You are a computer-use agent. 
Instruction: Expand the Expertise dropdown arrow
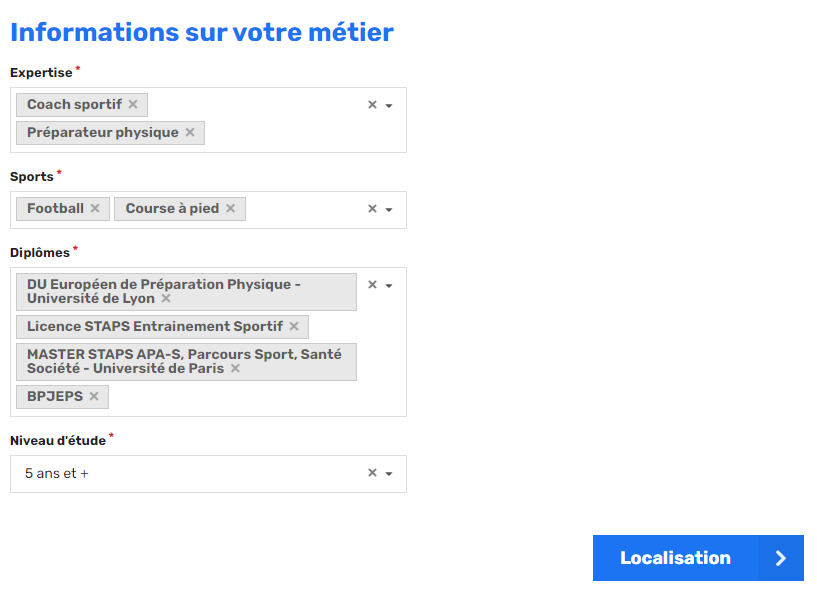(x=389, y=106)
